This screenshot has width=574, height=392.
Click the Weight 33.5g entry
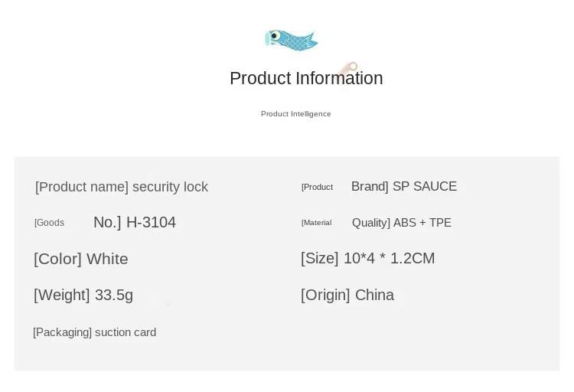(83, 295)
